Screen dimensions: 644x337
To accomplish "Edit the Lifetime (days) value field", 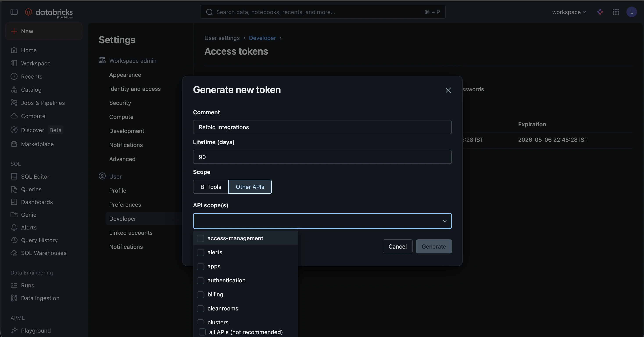I will 322,157.
